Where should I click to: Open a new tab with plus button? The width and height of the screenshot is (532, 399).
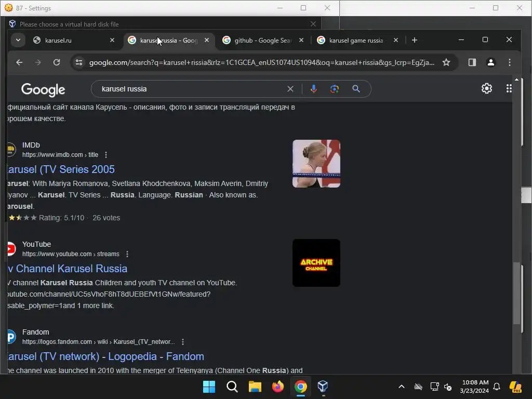pos(414,40)
